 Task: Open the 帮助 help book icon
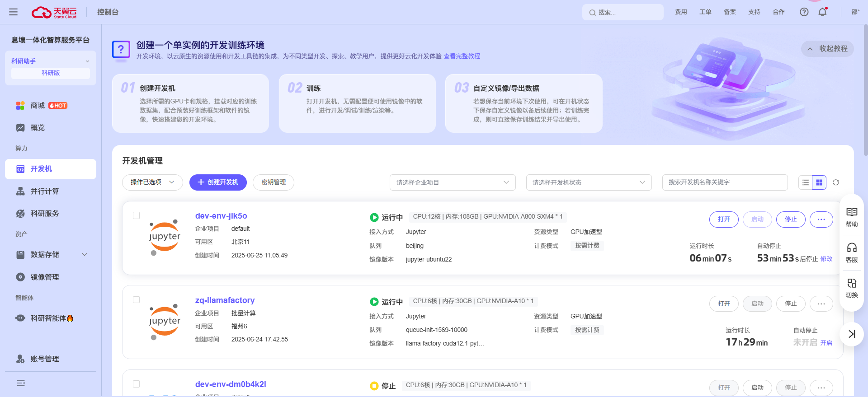(x=852, y=217)
